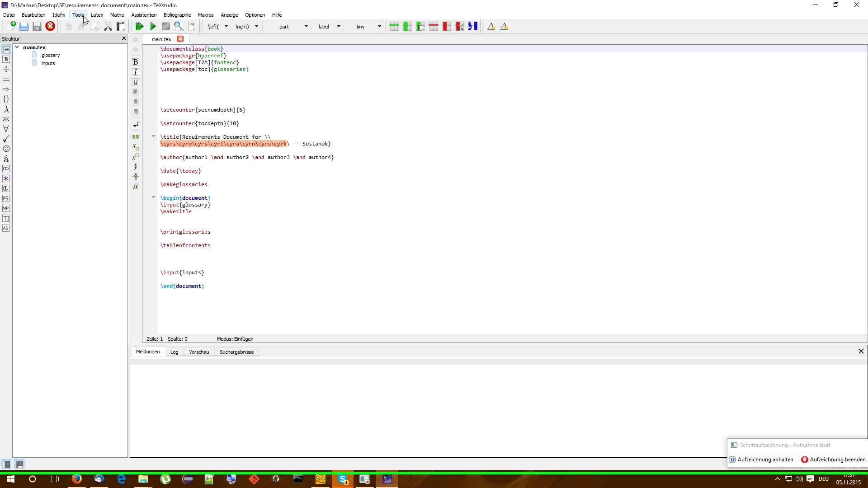Open the delimiters braces symbol panel
The width and height of the screenshot is (868, 488).
click(x=6, y=99)
